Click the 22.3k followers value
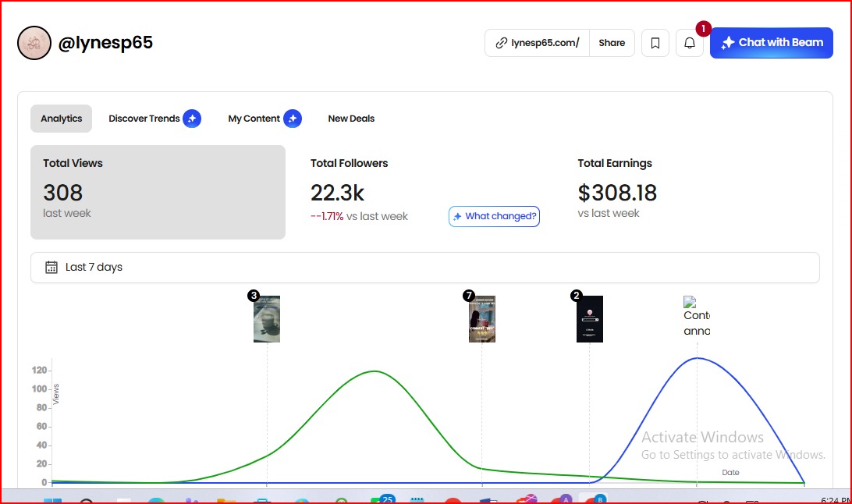852x504 pixels. [x=337, y=193]
